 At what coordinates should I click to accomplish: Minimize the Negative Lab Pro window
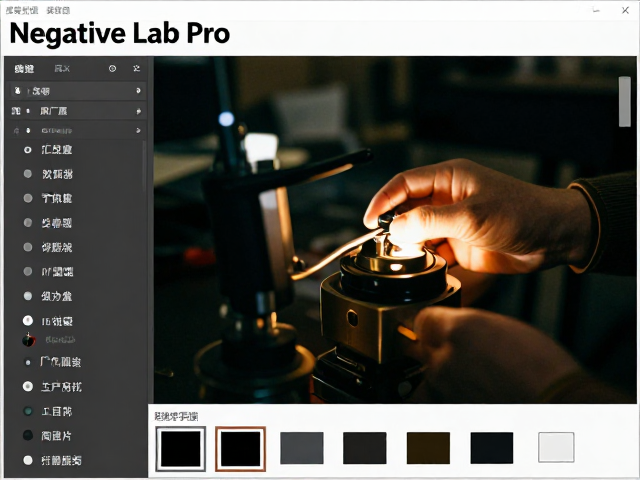tap(596, 11)
